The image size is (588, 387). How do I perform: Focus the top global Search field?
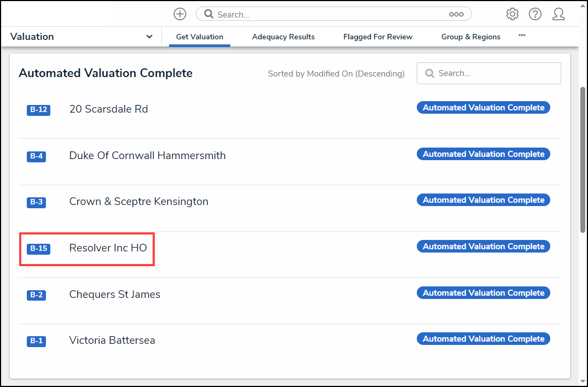point(334,14)
